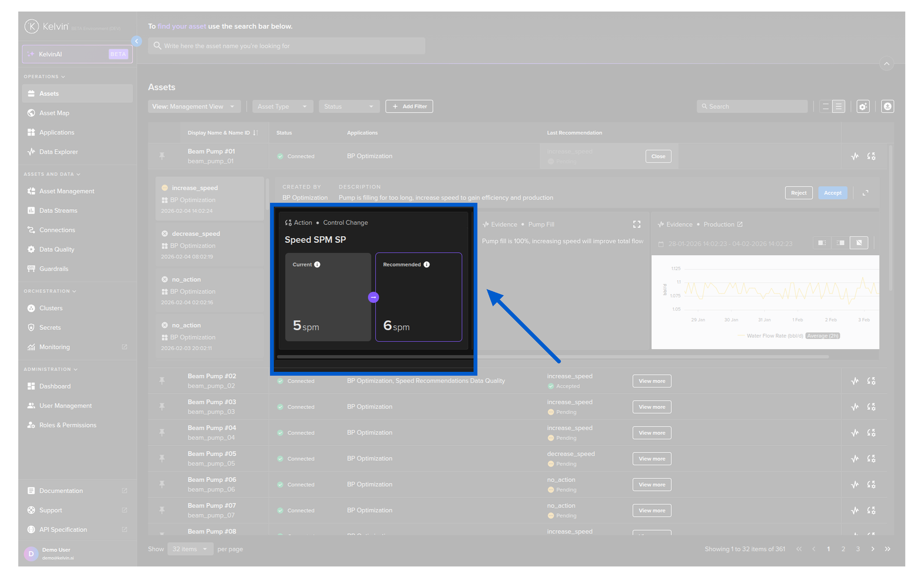The image size is (924, 578).
Task: Go to Guardrails in the sidebar
Action: point(54,269)
